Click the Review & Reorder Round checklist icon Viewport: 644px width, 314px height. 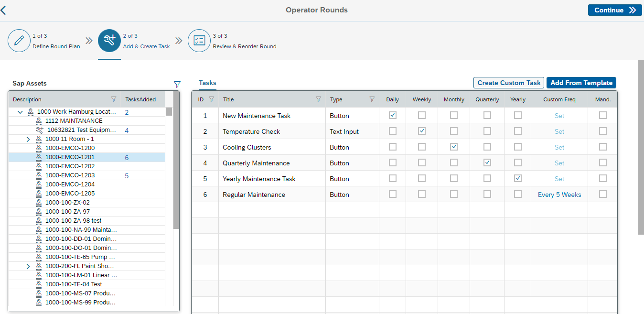199,41
